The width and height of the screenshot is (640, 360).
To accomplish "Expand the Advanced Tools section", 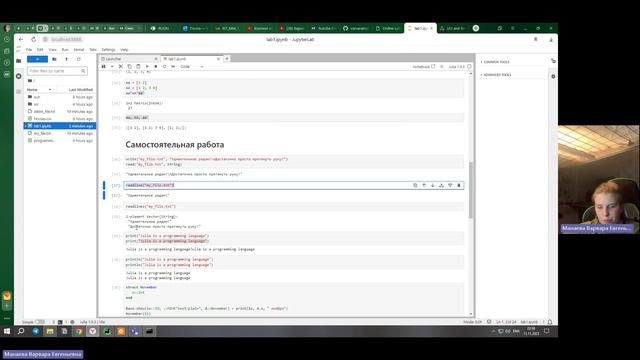I will 496,75.
